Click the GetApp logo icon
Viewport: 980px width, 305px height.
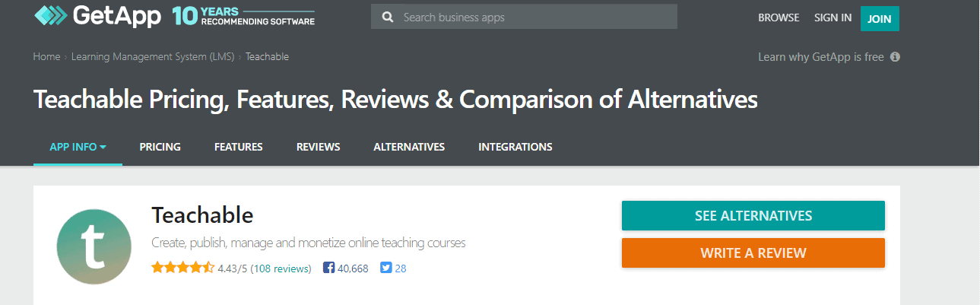[50, 17]
